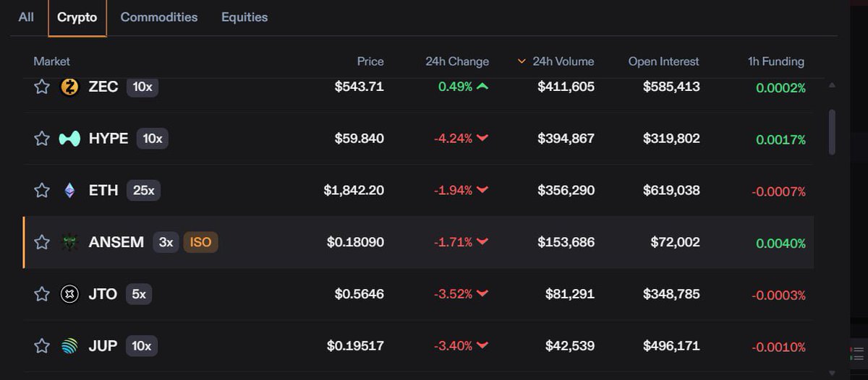
Task: Click the ISO badge on ANSEM row
Action: click(x=200, y=242)
